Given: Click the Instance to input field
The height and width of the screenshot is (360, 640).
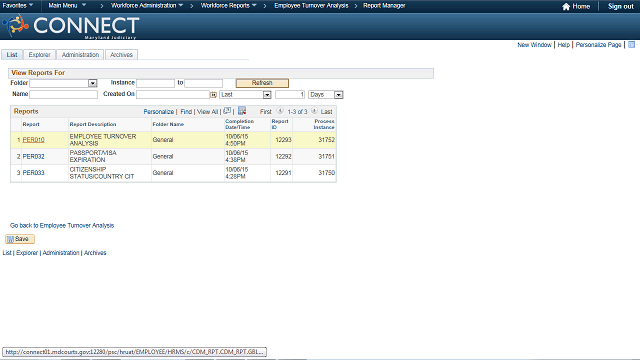Looking at the screenshot, I should [x=203, y=83].
